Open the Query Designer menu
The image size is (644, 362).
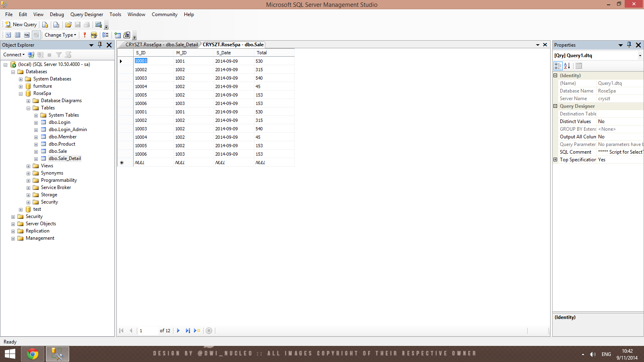tap(87, 14)
